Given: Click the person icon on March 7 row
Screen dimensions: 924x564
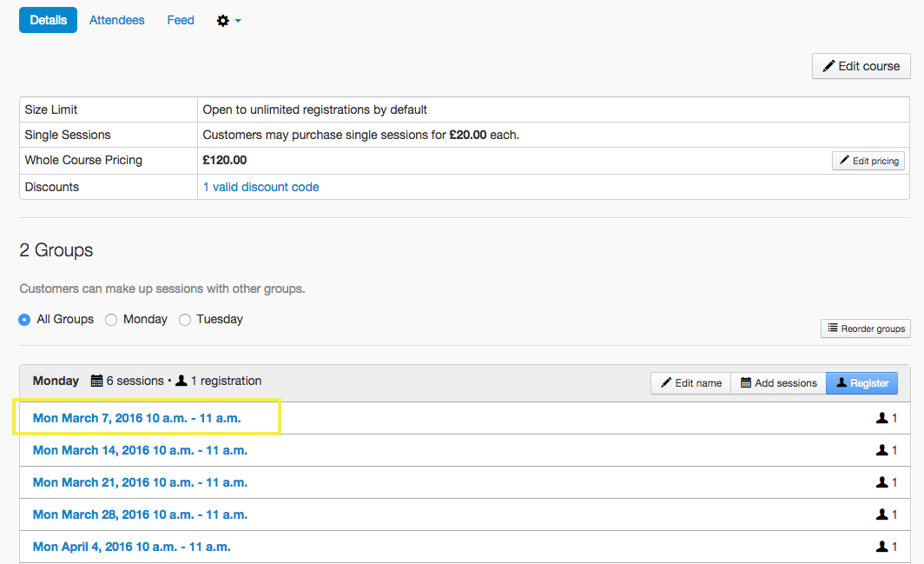Looking at the screenshot, I should click(x=882, y=418).
